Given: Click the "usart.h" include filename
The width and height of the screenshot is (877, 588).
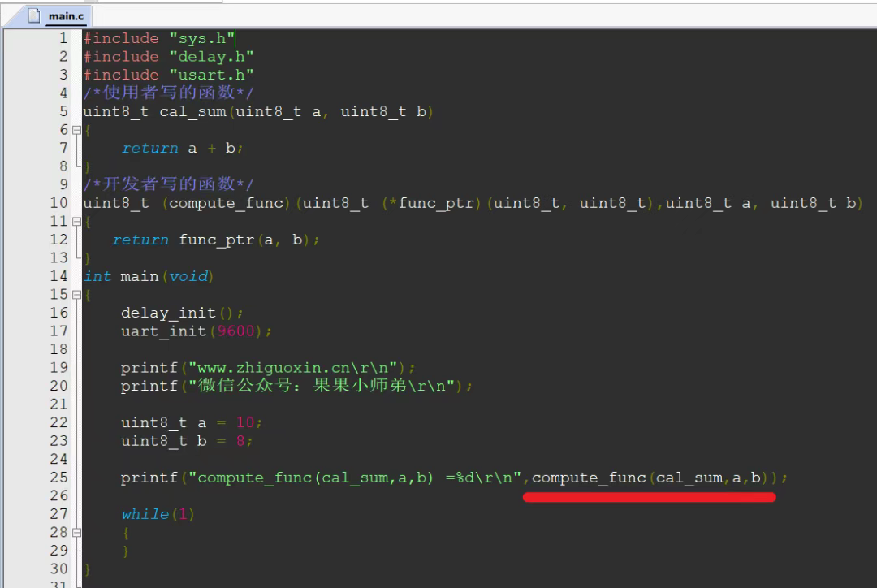Looking at the screenshot, I should [211, 75].
